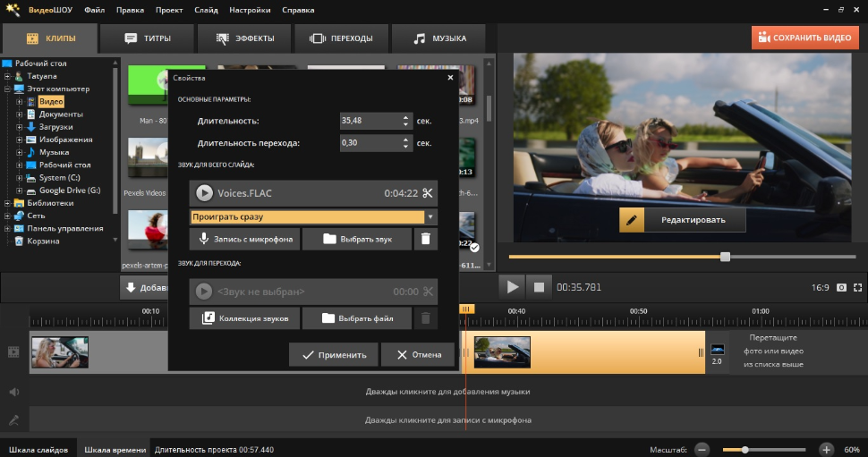Open the Проиграть сразу dropdown
This screenshot has height=457, width=868.
(431, 217)
